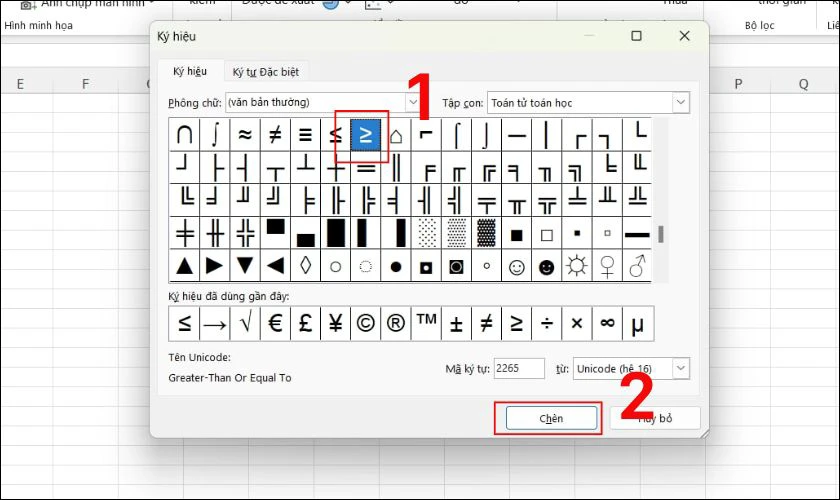
Task: Choose the square root √ in recently used symbols
Action: click(245, 324)
